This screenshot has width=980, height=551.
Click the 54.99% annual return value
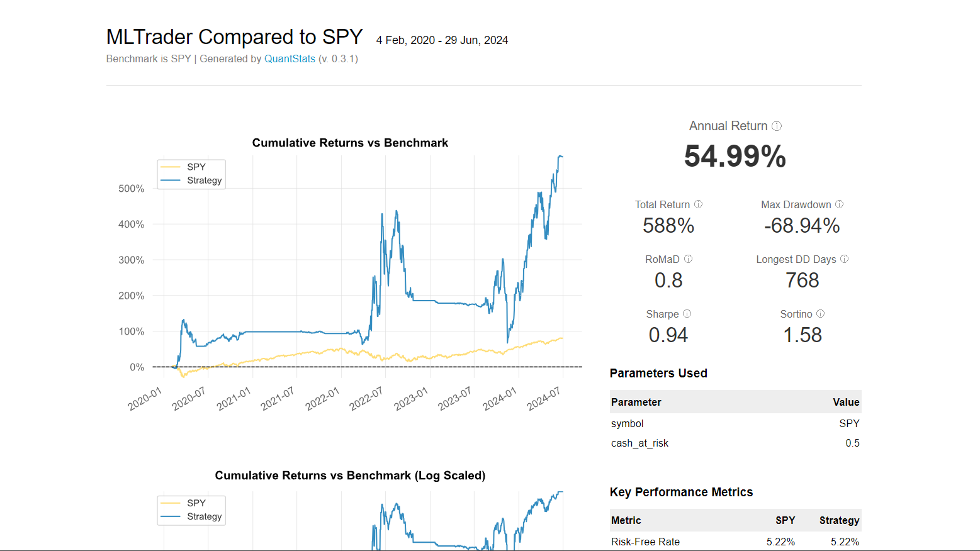(735, 156)
